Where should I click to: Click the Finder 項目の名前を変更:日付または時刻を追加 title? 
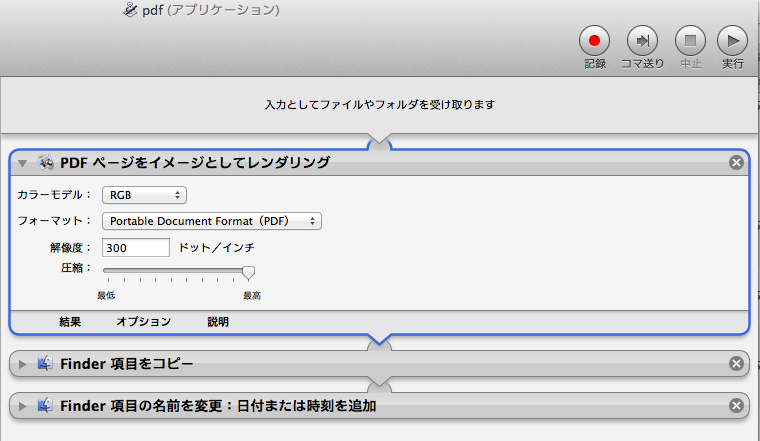218,406
